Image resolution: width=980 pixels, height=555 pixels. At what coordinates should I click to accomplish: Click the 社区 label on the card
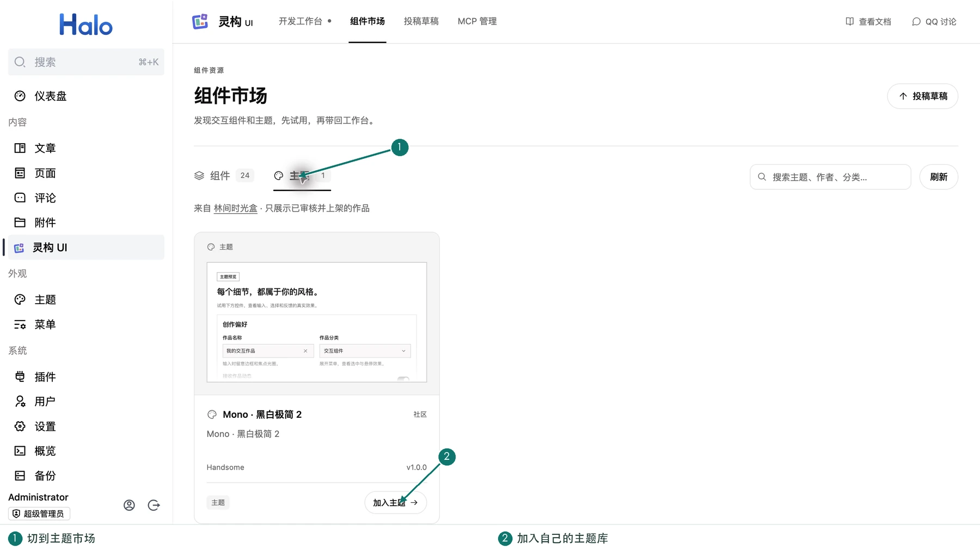420,415
